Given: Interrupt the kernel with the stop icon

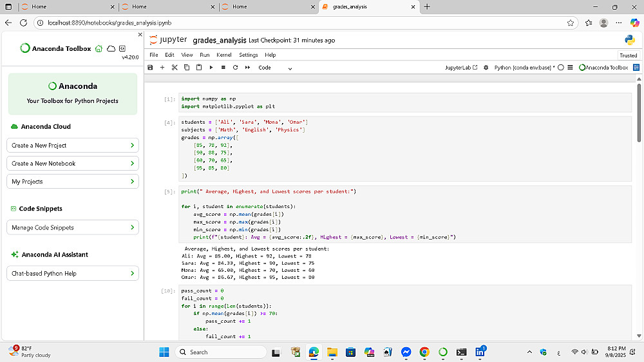Looking at the screenshot, I should (x=223, y=68).
